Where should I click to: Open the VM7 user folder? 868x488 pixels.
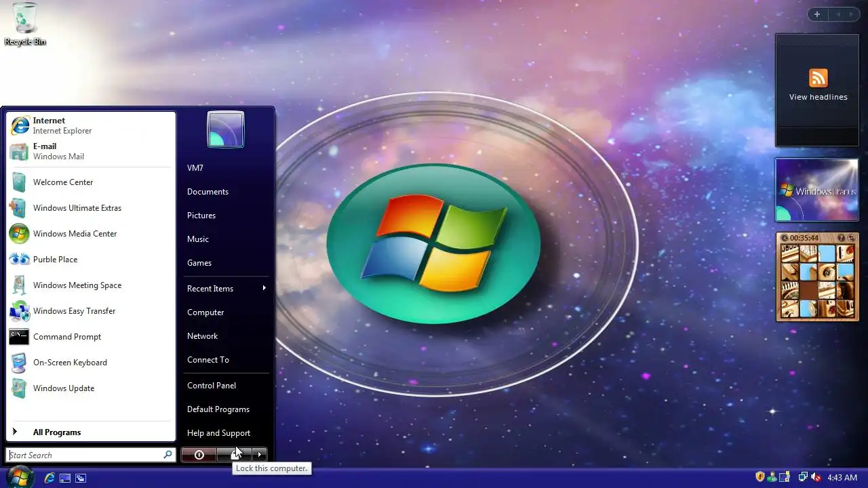coord(226,168)
